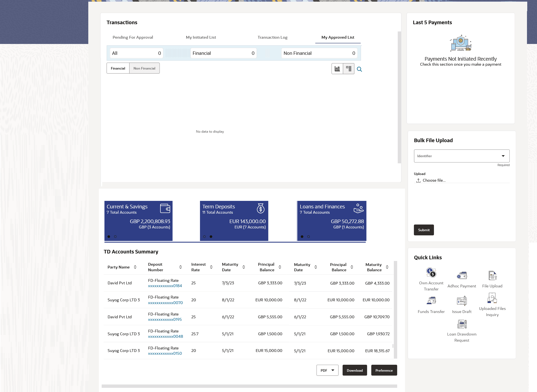
Task: Open deposit account link ending 0184
Action: [165, 286]
